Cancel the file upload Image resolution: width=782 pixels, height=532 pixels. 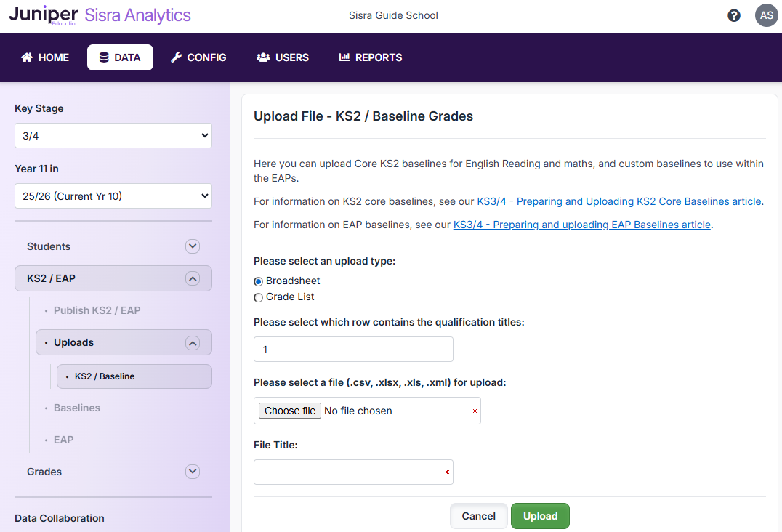[478, 516]
